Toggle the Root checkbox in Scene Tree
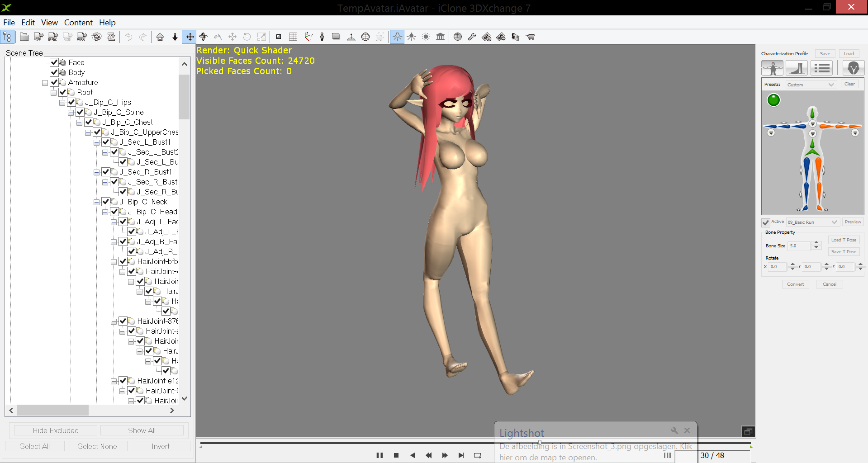Image resolution: width=868 pixels, height=463 pixels. (63, 92)
